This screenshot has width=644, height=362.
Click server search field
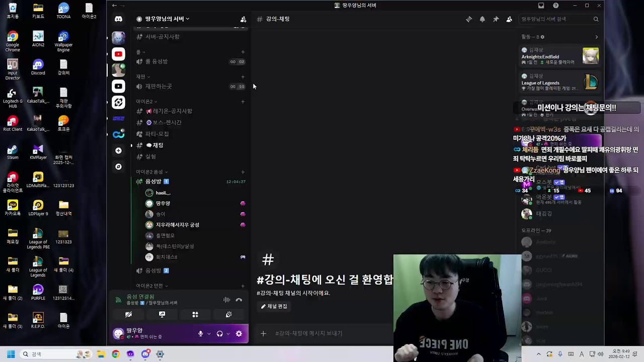pyautogui.click(x=559, y=19)
